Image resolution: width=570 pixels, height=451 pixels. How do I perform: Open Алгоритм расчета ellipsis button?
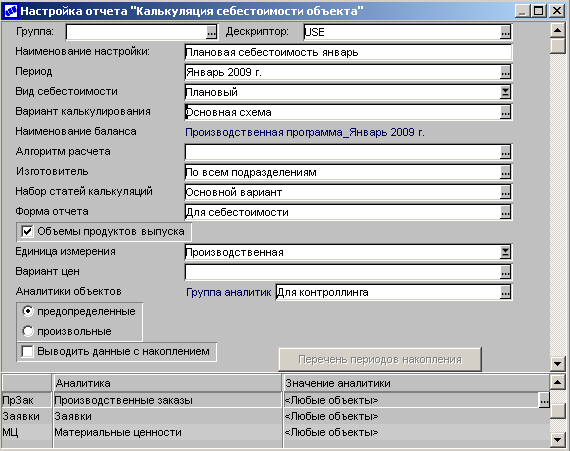[505, 152]
